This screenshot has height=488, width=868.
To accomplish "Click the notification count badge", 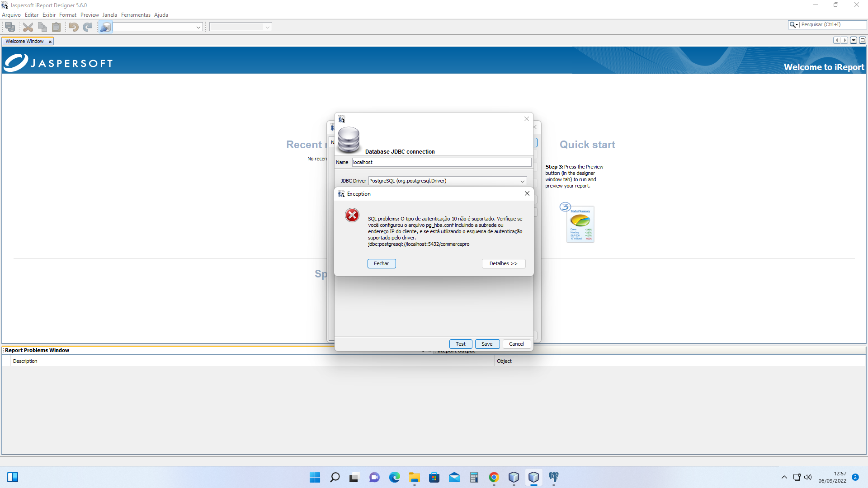I will (855, 477).
